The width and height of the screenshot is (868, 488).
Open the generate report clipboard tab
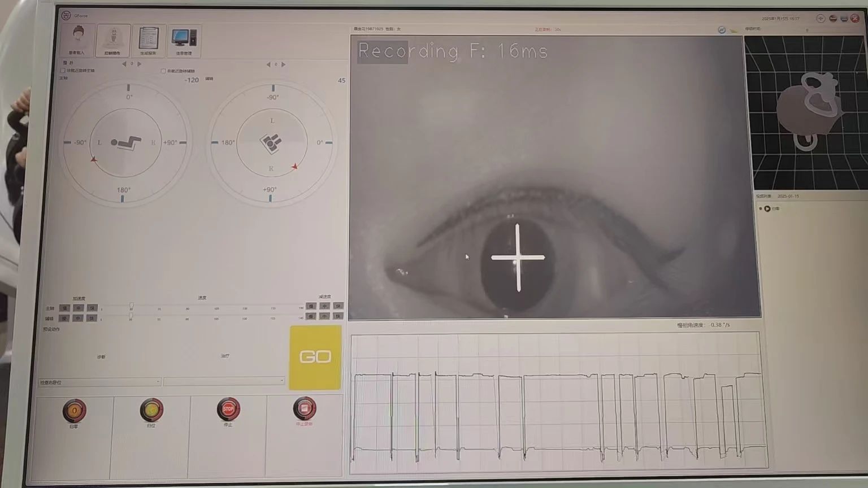coord(148,40)
